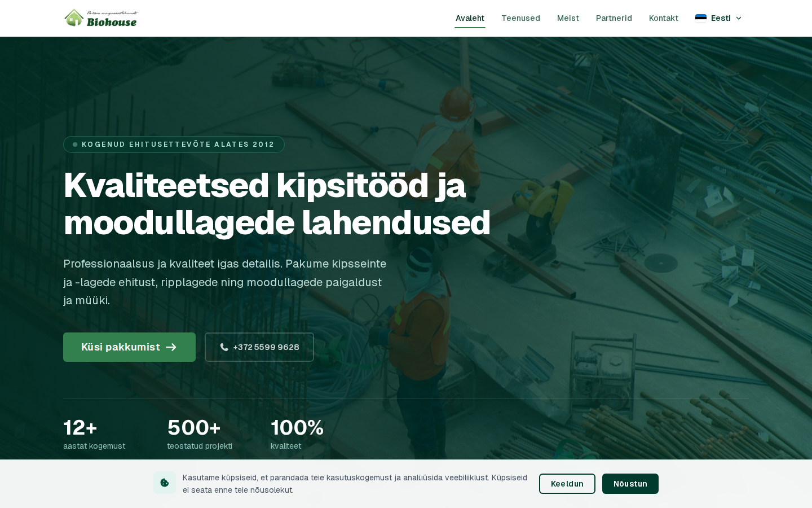
Task: Navigate to the Meist page
Action: [x=568, y=18]
